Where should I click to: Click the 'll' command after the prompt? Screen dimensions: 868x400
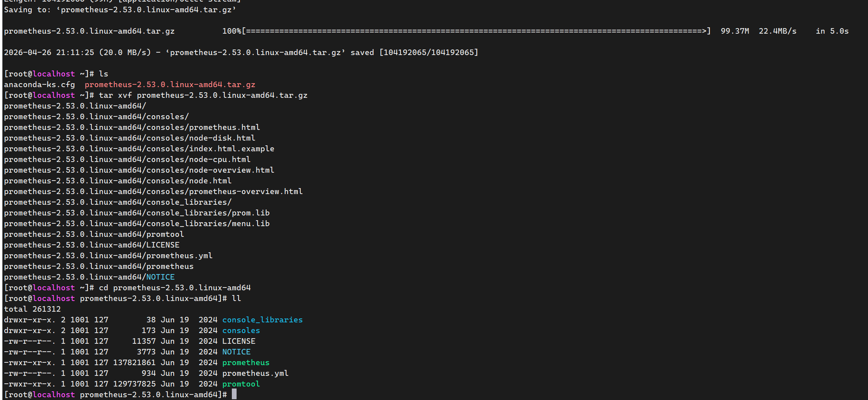pos(236,299)
